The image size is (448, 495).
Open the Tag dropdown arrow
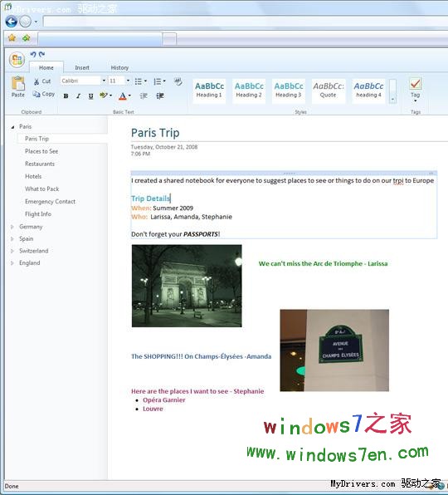(x=415, y=100)
